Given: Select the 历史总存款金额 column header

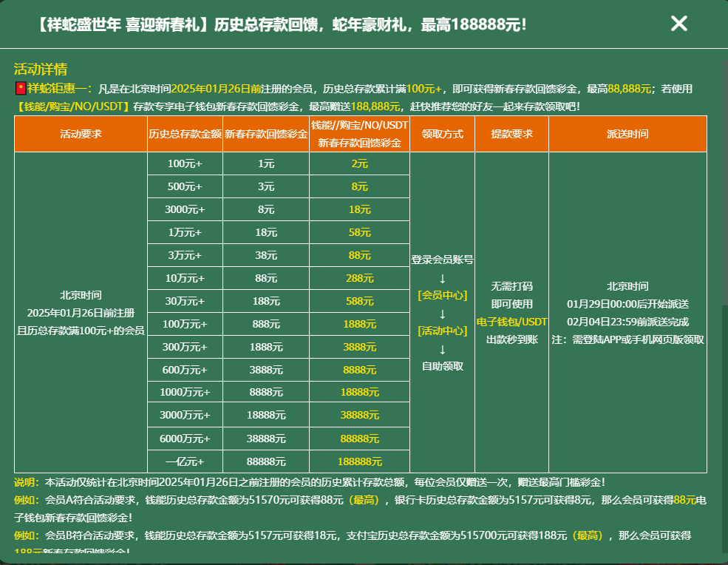Looking at the screenshot, I should pyautogui.click(x=185, y=134).
